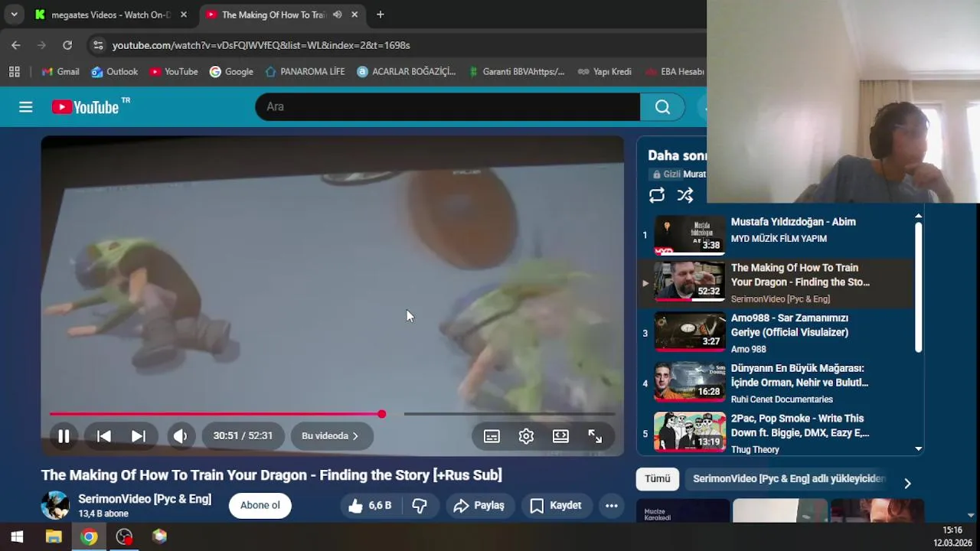Mute the video volume
980x551 pixels.
[x=181, y=436]
